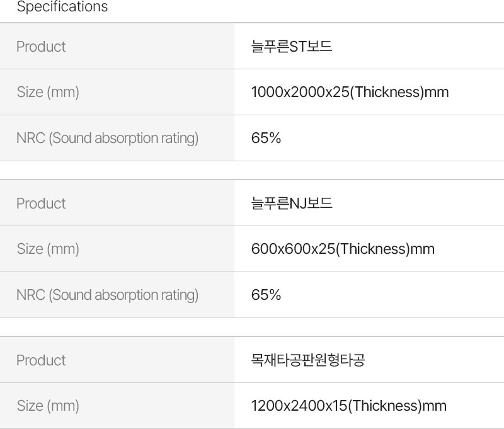This screenshot has height=429, width=504.
Task: Click Product label beside 늘푸른ST보드
Action: pos(41,47)
